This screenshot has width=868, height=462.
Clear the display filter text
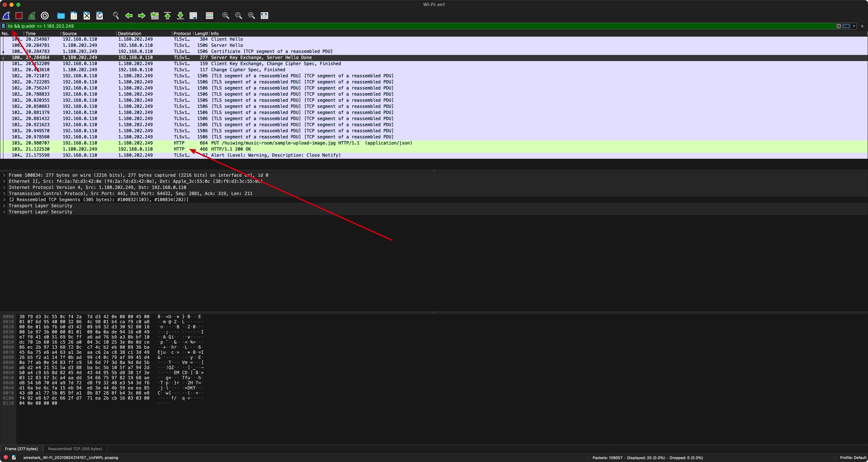pyautogui.click(x=839, y=26)
